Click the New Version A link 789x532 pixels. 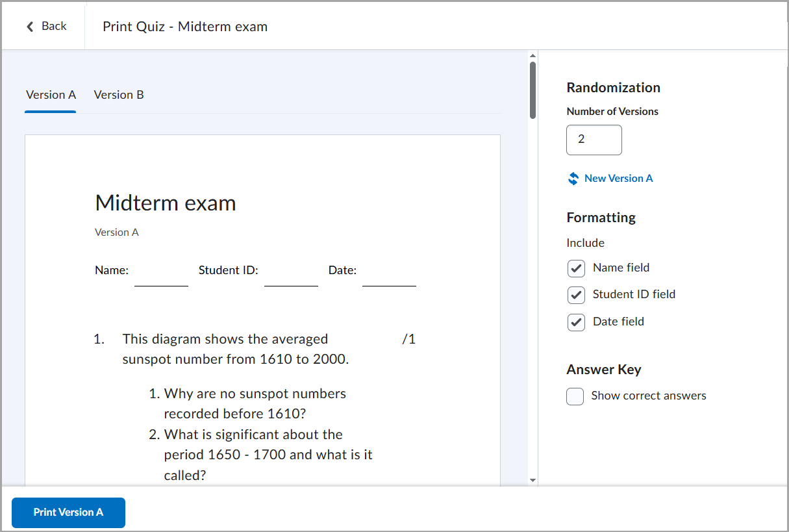(x=618, y=178)
